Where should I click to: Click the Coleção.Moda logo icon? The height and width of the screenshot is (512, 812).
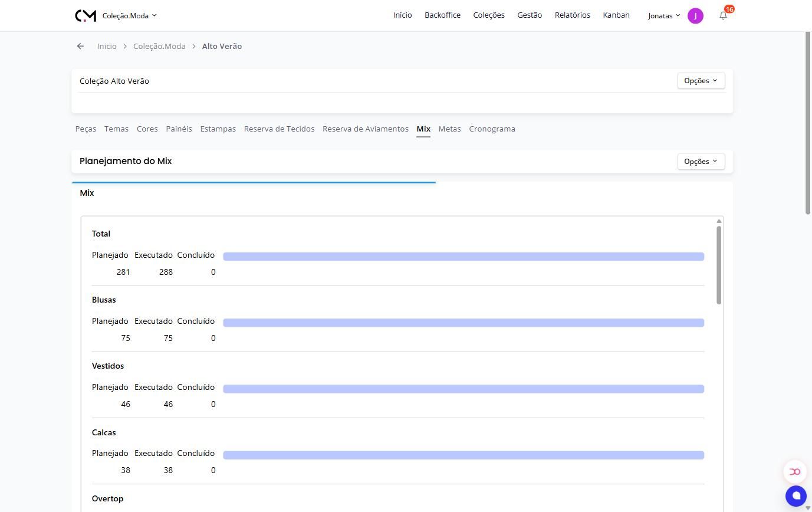86,15
